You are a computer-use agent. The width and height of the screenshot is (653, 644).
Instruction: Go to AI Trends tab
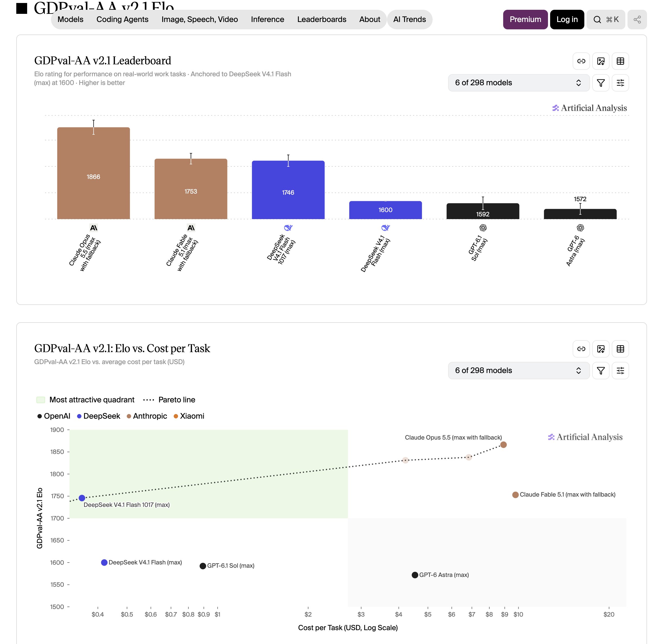coord(409,20)
